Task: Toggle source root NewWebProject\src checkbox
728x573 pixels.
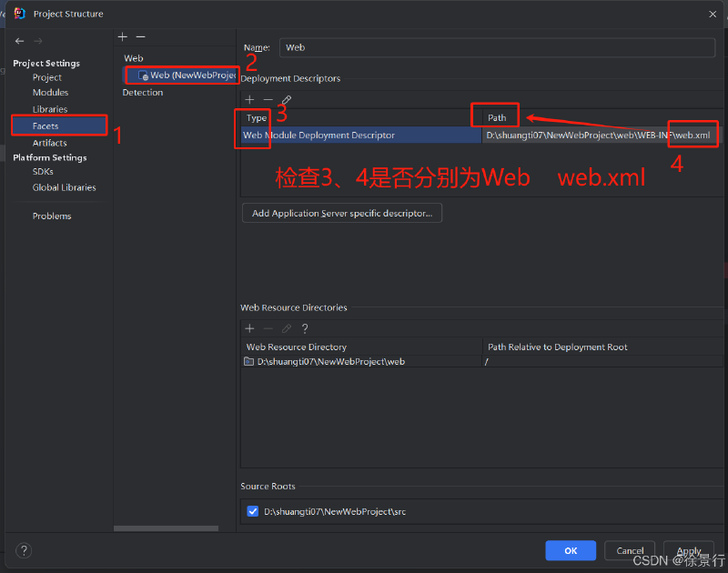Action: pyautogui.click(x=253, y=511)
